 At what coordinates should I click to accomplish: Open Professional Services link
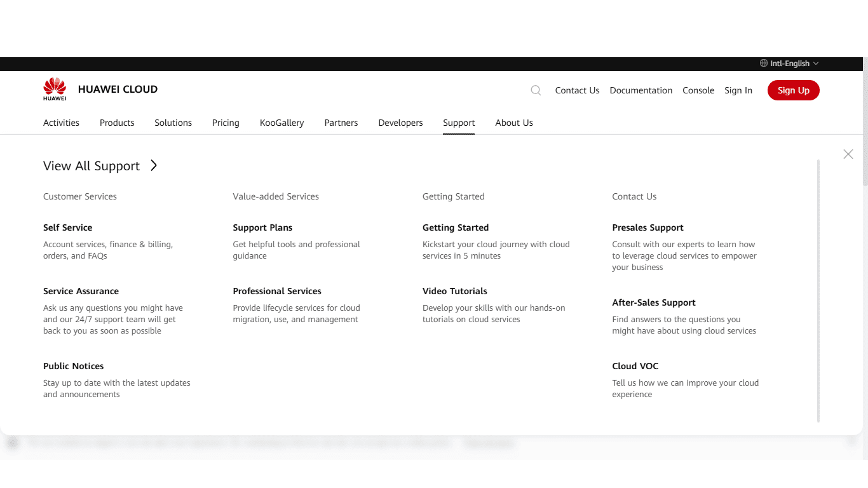pos(277,291)
